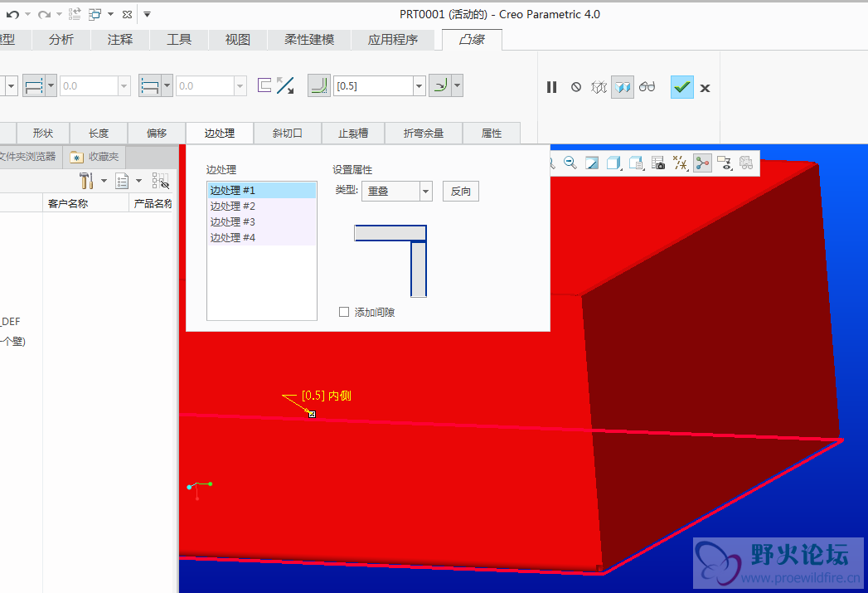The width and height of the screenshot is (868, 593).
Task: Select 边处理 #3 in the list
Action: tap(262, 222)
